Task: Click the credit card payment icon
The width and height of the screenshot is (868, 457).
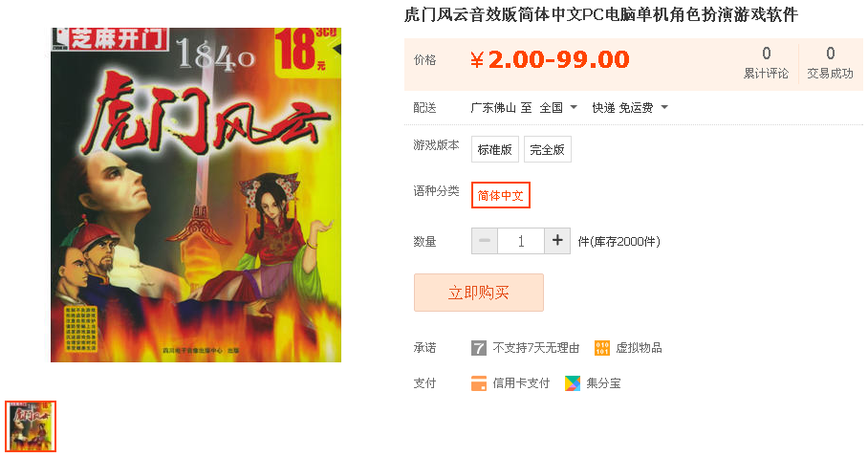Action: click(x=478, y=383)
